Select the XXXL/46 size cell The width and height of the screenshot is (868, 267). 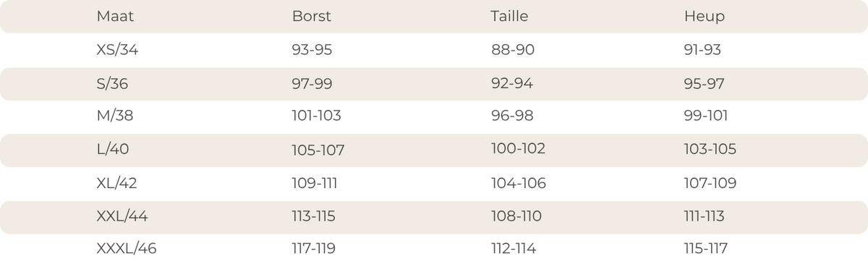[127, 249]
